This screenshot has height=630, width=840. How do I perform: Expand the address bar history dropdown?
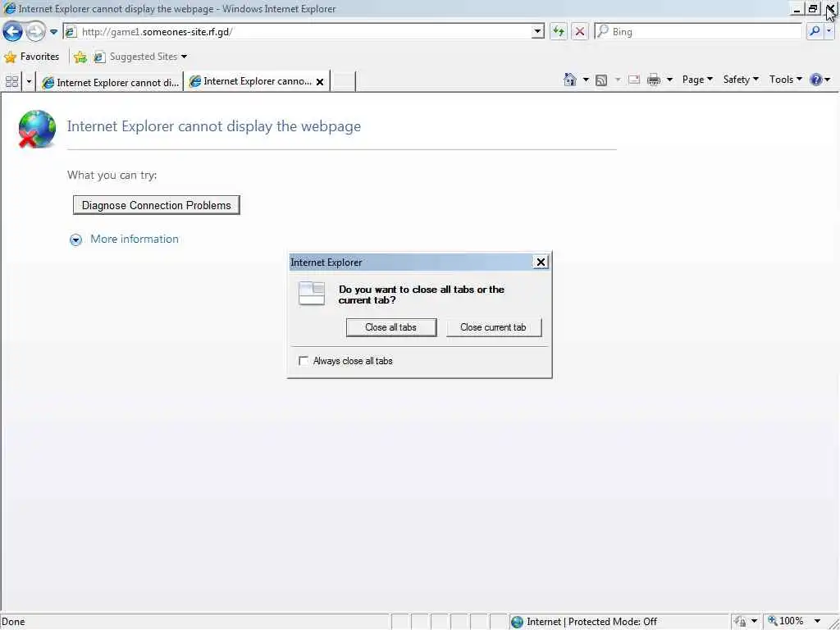[x=537, y=32]
